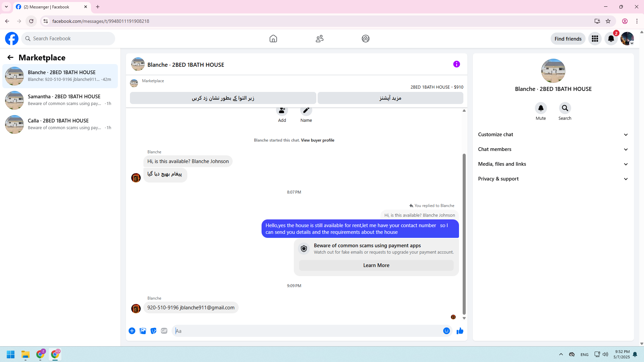Image resolution: width=644 pixels, height=362 pixels.
Task: Click the large listing photo in right panel
Action: point(553,71)
